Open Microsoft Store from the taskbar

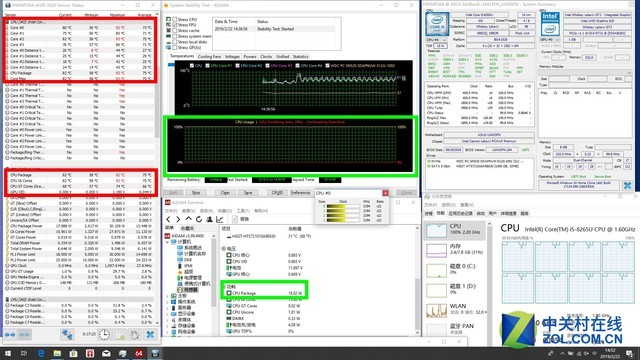73,353
